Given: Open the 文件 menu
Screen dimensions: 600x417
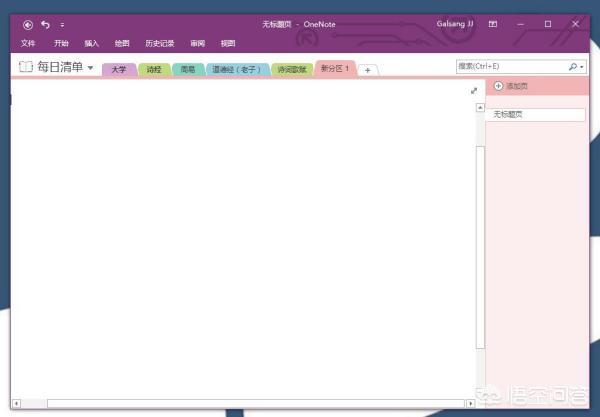Looking at the screenshot, I should [x=28, y=44].
